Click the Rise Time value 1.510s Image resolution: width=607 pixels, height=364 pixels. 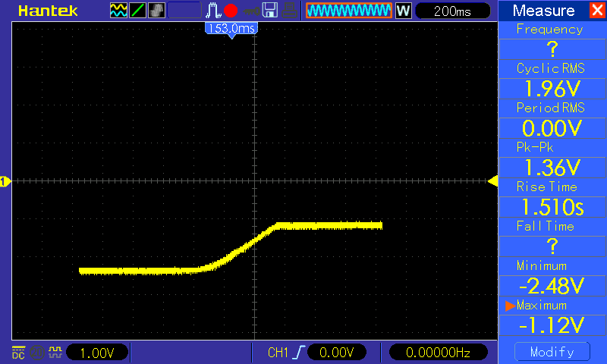[552, 207]
